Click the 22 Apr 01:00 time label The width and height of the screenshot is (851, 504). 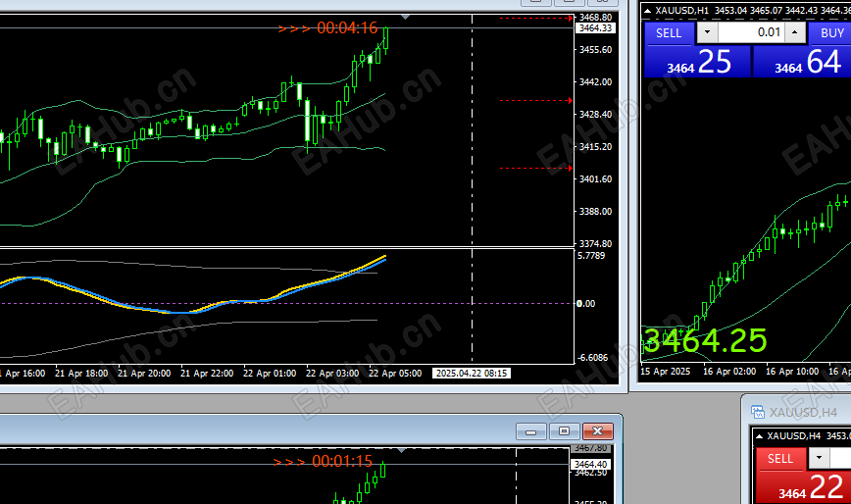pos(270,374)
